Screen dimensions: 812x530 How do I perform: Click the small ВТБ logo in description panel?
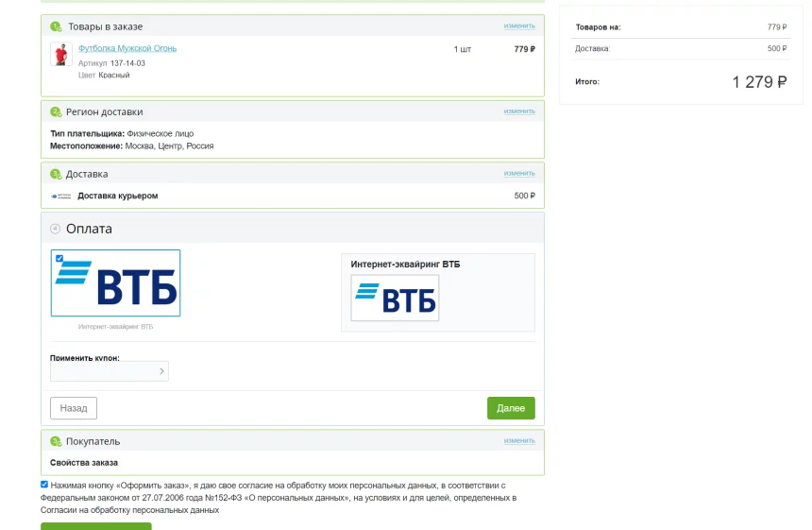pyautogui.click(x=395, y=299)
